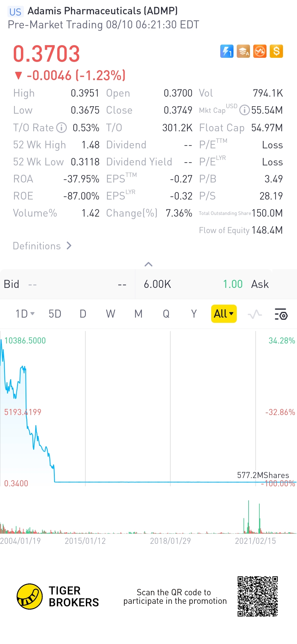
Task: Open the 1D interval dropdown
Action: [25, 314]
